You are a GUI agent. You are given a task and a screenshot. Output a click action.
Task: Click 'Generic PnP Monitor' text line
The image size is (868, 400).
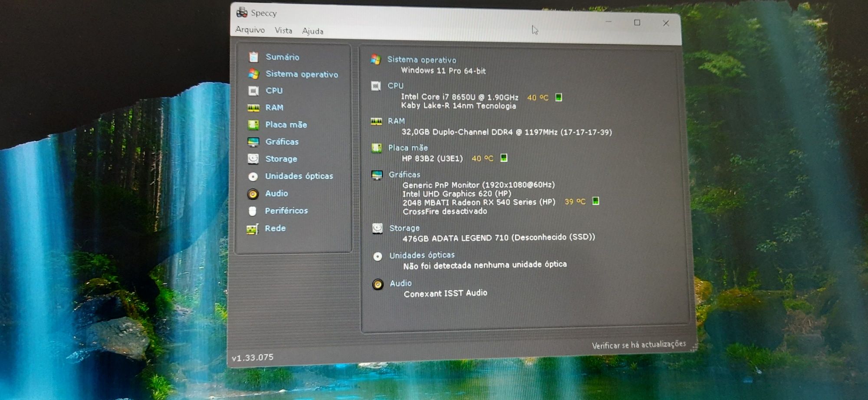click(x=478, y=185)
